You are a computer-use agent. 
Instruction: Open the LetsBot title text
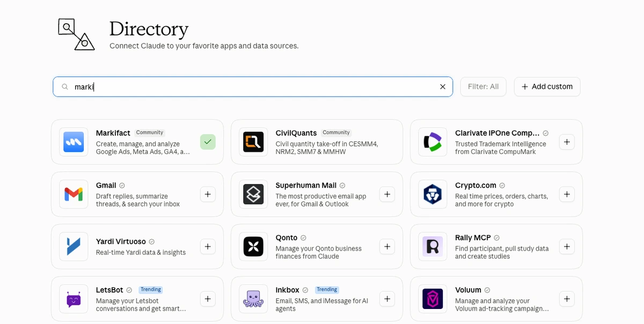tap(109, 290)
